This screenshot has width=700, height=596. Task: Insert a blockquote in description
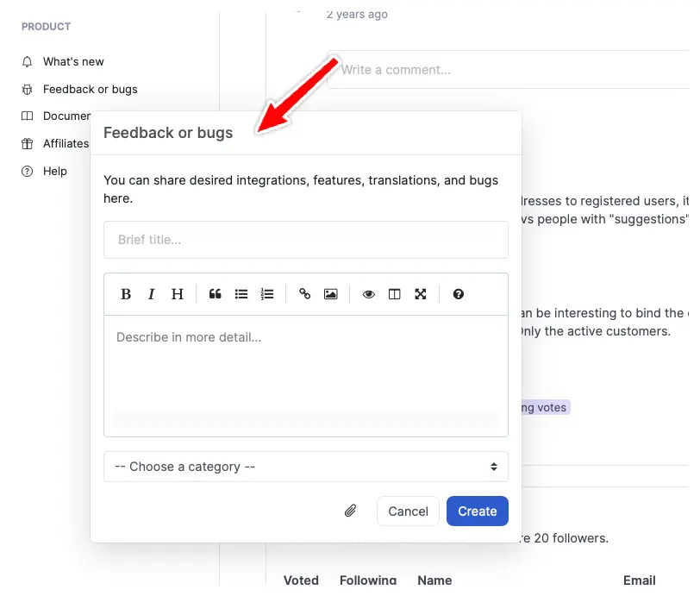pos(216,294)
